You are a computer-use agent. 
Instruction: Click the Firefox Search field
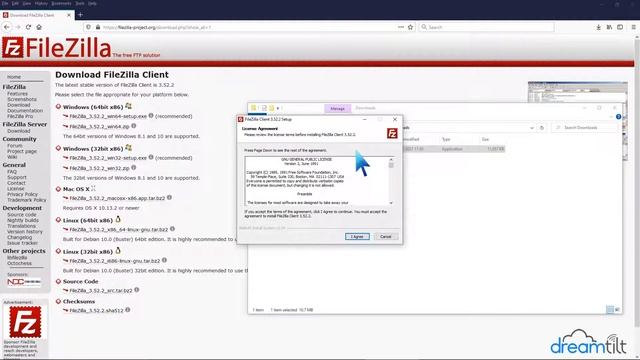tap(487, 27)
